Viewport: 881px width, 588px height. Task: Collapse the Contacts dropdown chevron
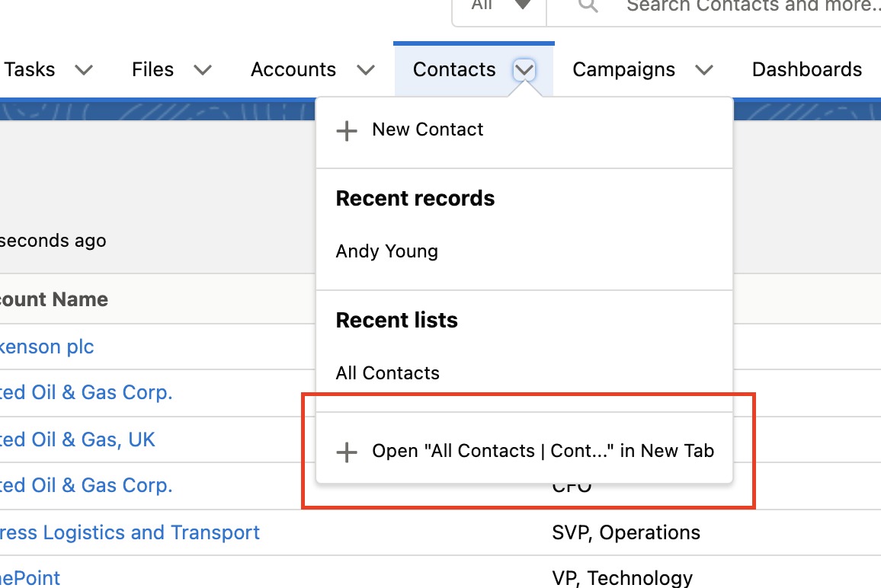coord(524,70)
